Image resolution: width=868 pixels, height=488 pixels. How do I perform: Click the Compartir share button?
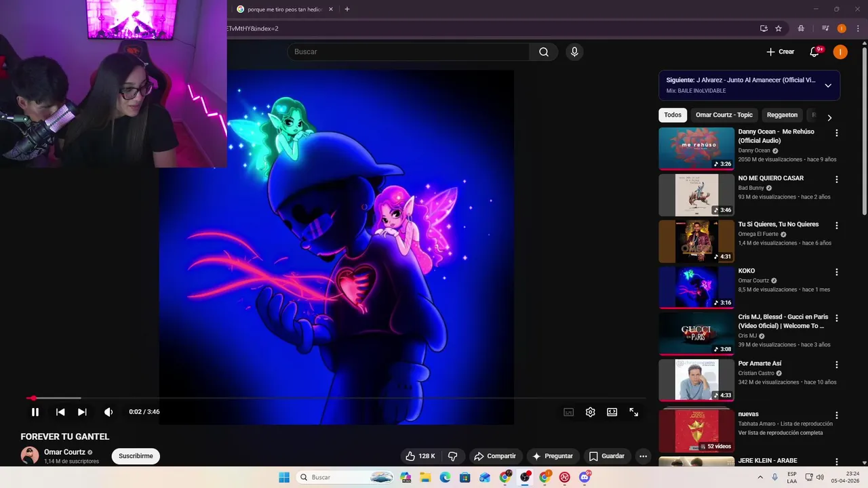point(495,456)
